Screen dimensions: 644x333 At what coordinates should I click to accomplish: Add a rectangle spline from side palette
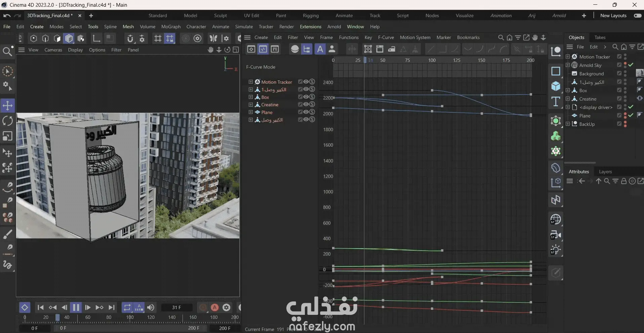[x=556, y=71]
